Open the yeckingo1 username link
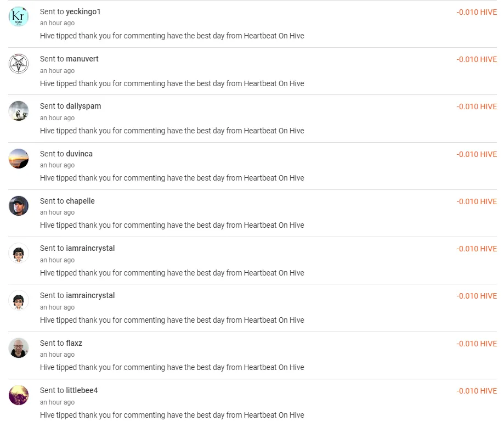504x421 pixels. point(83,12)
